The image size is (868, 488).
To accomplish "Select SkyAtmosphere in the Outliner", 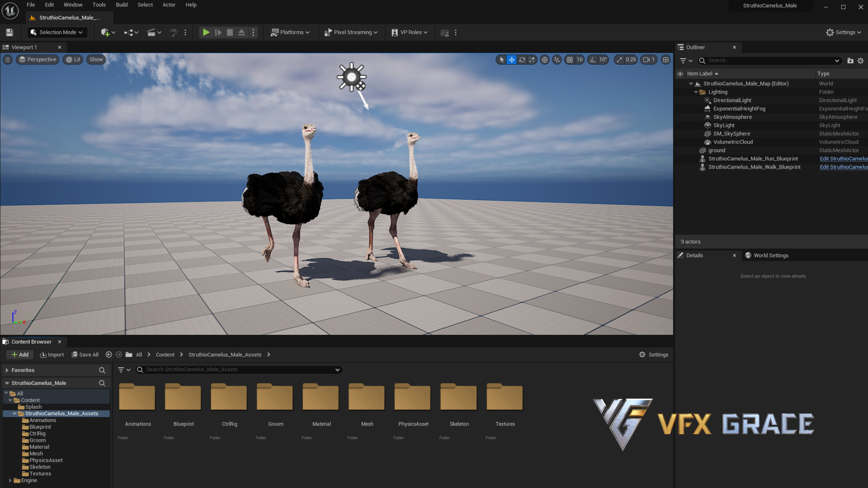I will tap(732, 117).
